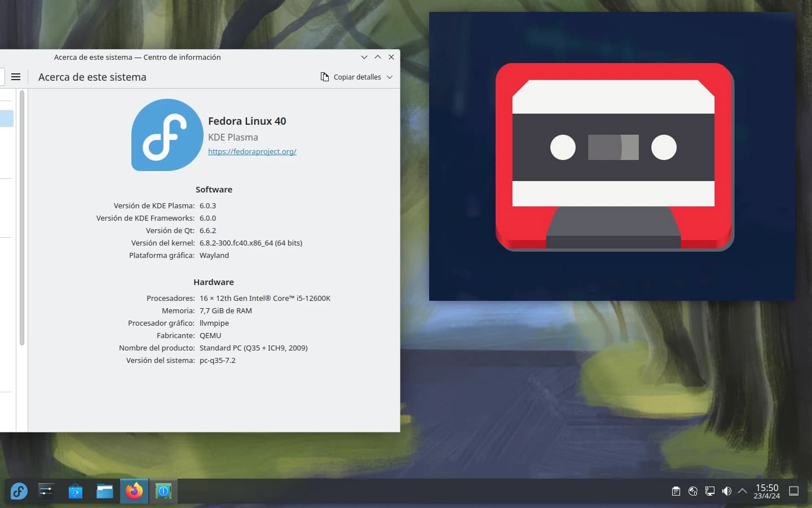
Task: Click the 'Procesador gráfico:' label
Action: point(161,323)
